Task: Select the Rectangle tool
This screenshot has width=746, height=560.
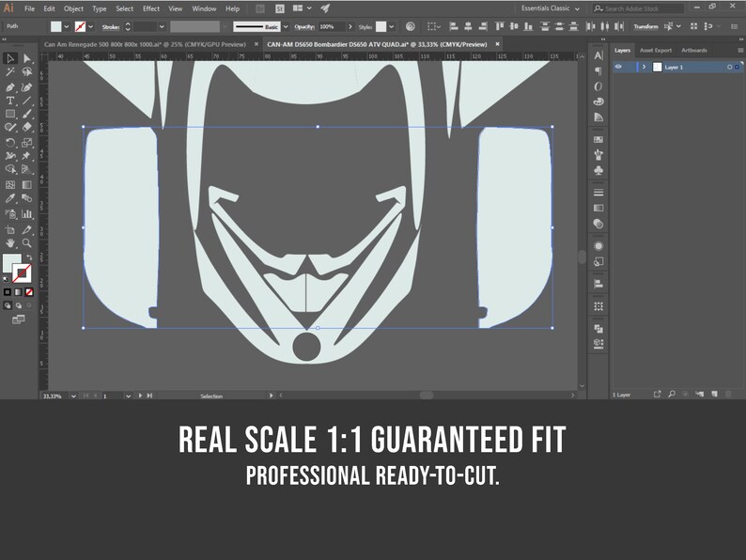Action: [10, 115]
